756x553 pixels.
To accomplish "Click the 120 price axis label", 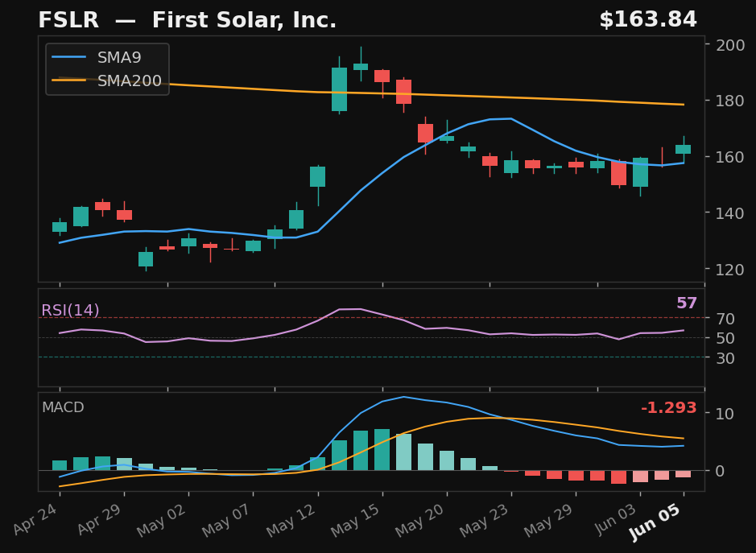I will 730,270.
